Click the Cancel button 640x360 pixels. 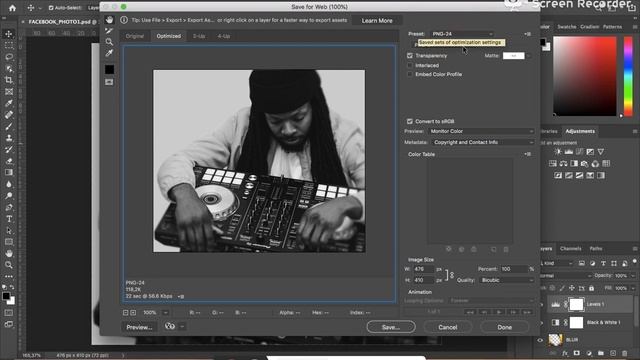pos(448,327)
